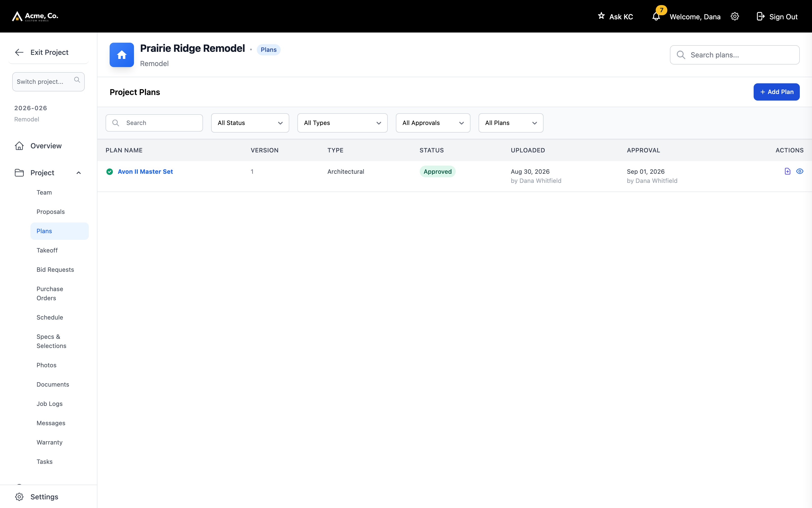The image size is (812, 508).
Task: Open Ask KC assistant
Action: (615, 17)
